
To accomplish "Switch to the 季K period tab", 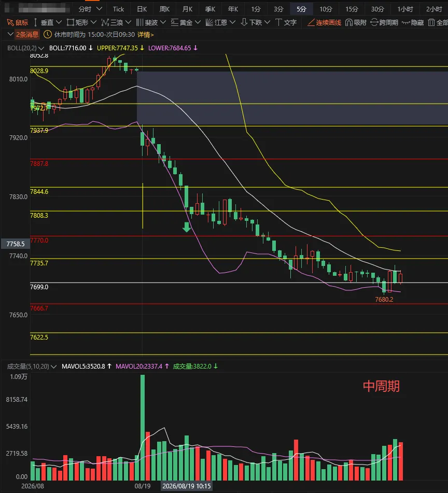I will click(210, 9).
